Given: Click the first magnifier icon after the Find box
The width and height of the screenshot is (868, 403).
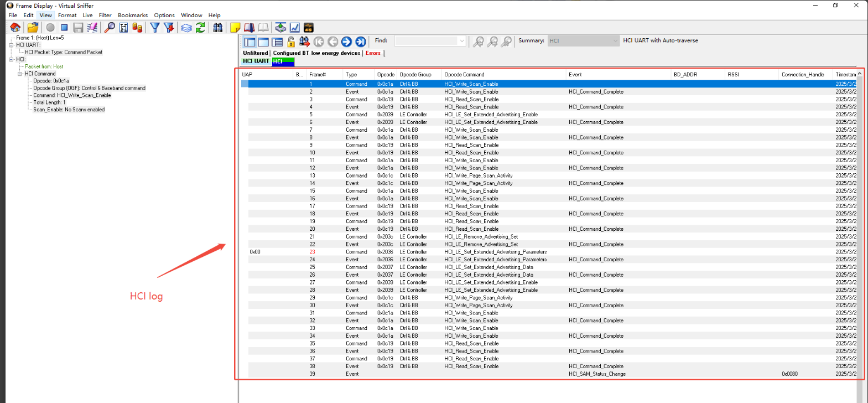Looking at the screenshot, I should point(479,42).
